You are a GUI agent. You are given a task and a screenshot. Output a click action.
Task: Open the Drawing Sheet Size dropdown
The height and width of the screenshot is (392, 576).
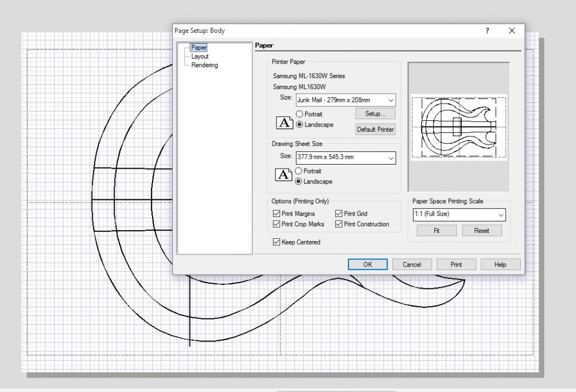click(x=391, y=157)
